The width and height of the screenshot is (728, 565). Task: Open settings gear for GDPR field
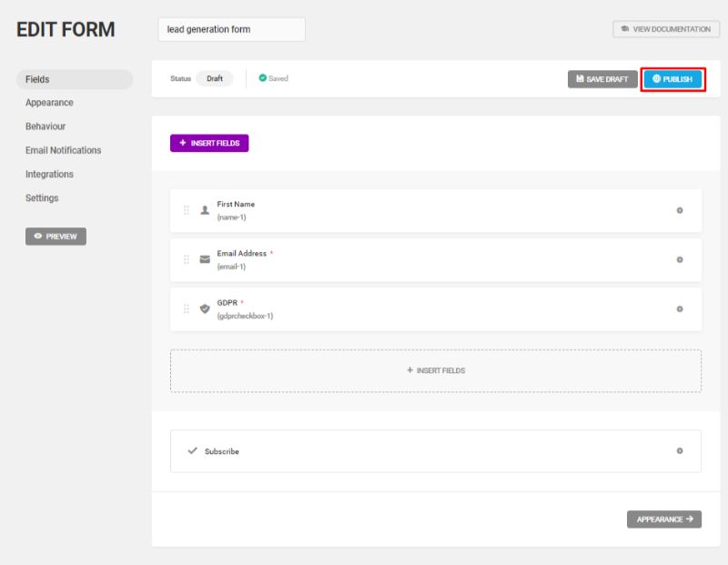click(679, 308)
